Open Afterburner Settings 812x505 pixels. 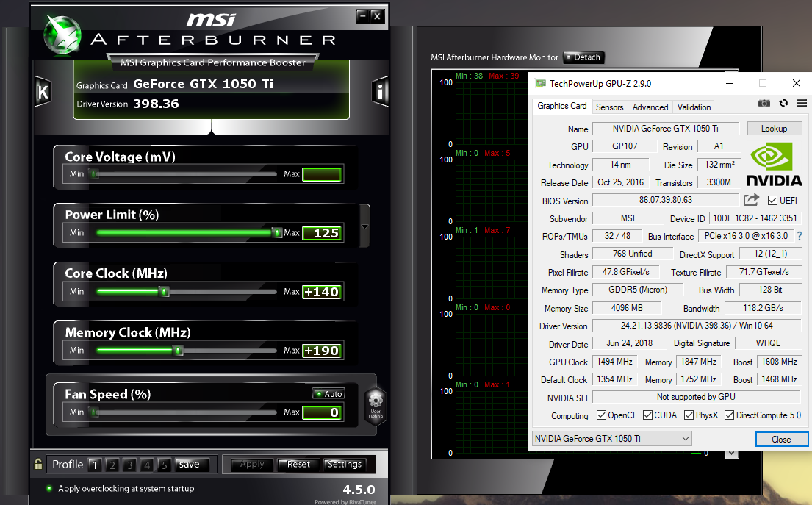(x=345, y=465)
